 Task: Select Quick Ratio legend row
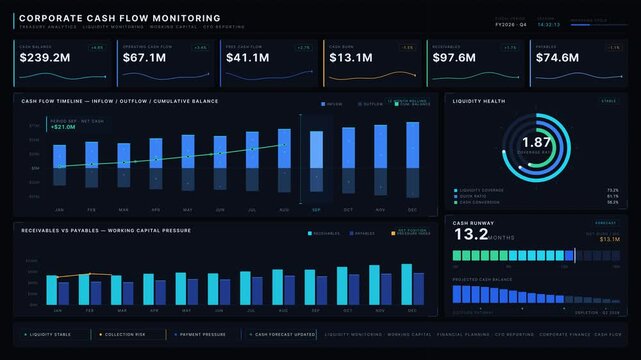tap(536, 196)
